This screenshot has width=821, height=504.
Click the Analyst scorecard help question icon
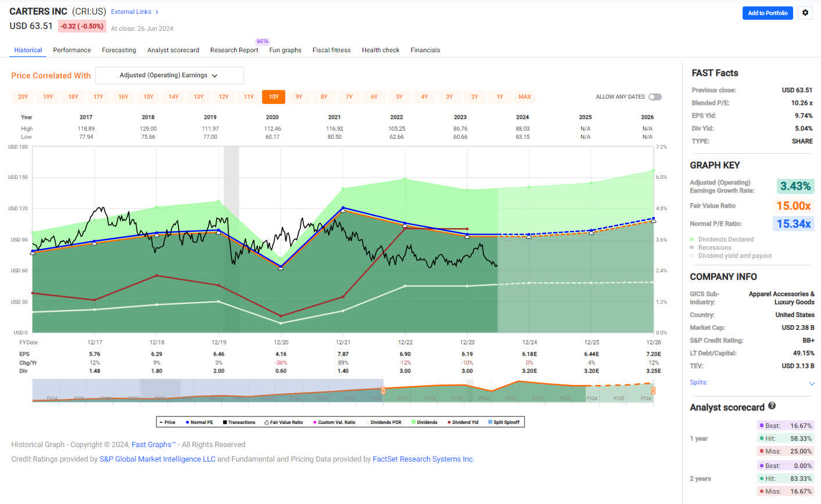[x=772, y=406]
